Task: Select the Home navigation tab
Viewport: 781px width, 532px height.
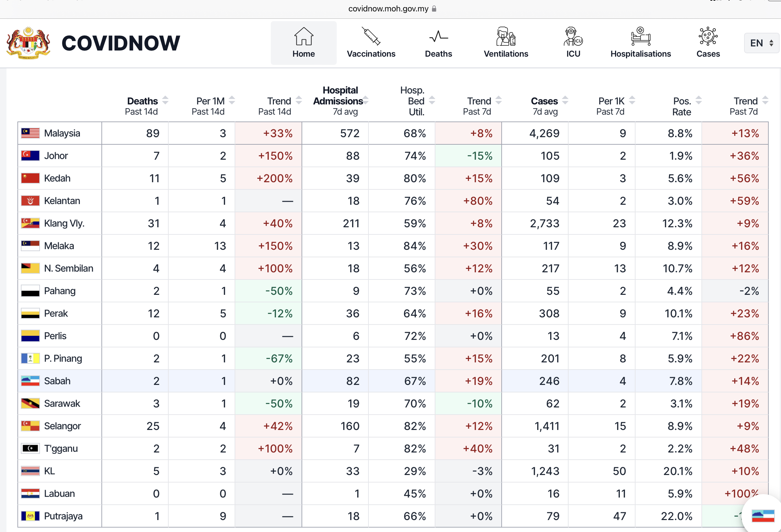Action: coord(304,43)
